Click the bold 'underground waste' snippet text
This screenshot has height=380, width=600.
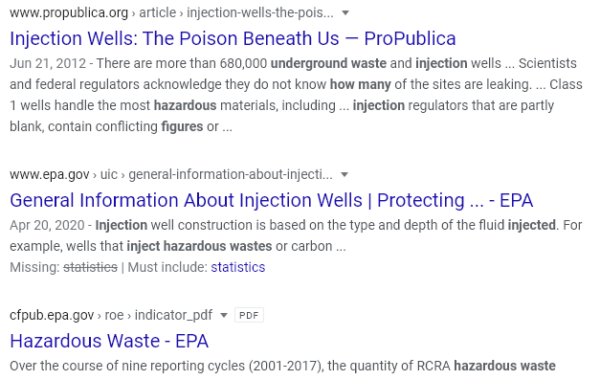[328, 63]
